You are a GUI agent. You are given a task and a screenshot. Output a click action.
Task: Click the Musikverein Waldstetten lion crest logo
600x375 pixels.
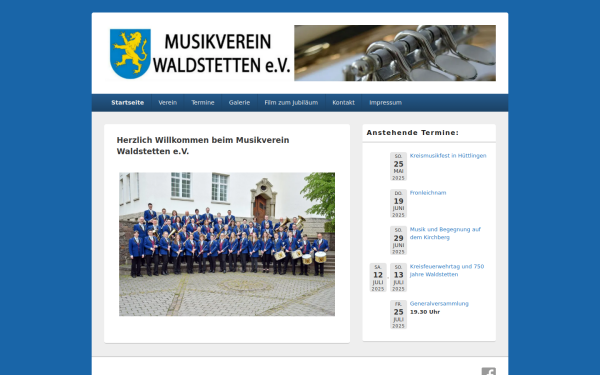[130, 54]
